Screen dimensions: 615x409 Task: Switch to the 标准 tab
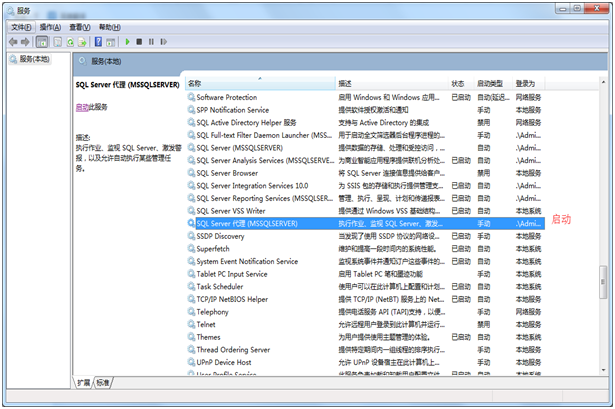click(x=103, y=383)
